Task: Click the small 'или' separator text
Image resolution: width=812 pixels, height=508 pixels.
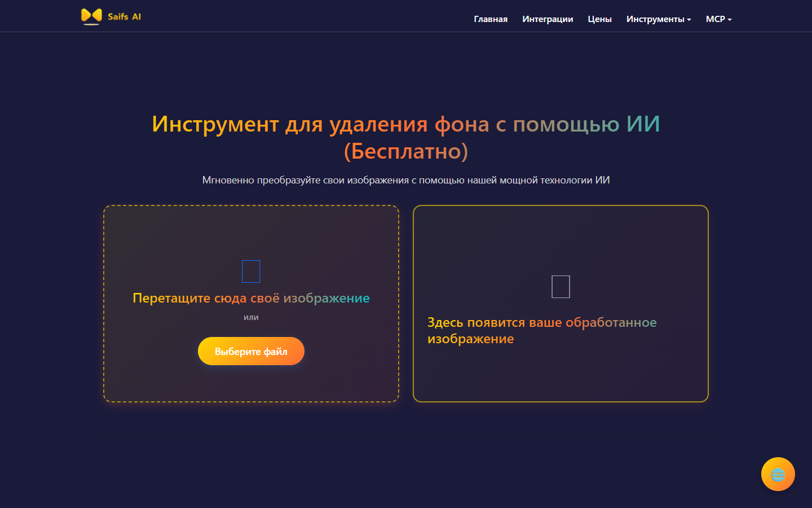Action: tap(251, 317)
